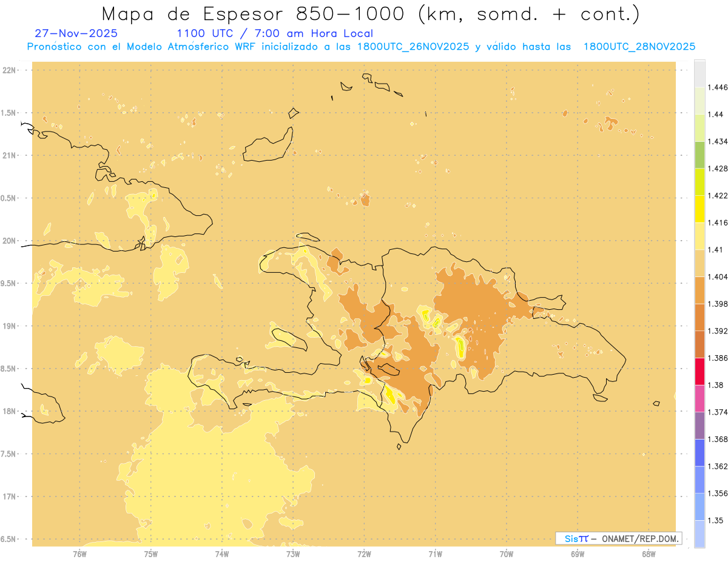
Task: Click the colorbar value 1.374
Action: click(x=717, y=412)
